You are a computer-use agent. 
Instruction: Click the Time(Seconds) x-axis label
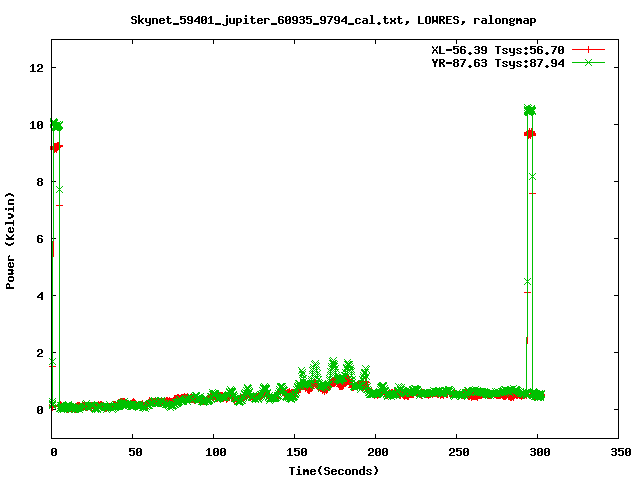[333, 471]
